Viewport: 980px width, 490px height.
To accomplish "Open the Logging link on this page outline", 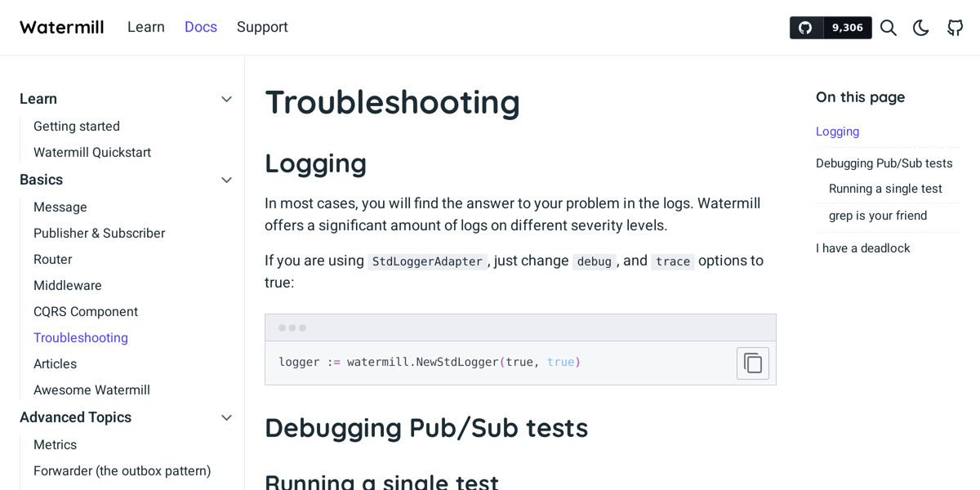I will 837,131.
